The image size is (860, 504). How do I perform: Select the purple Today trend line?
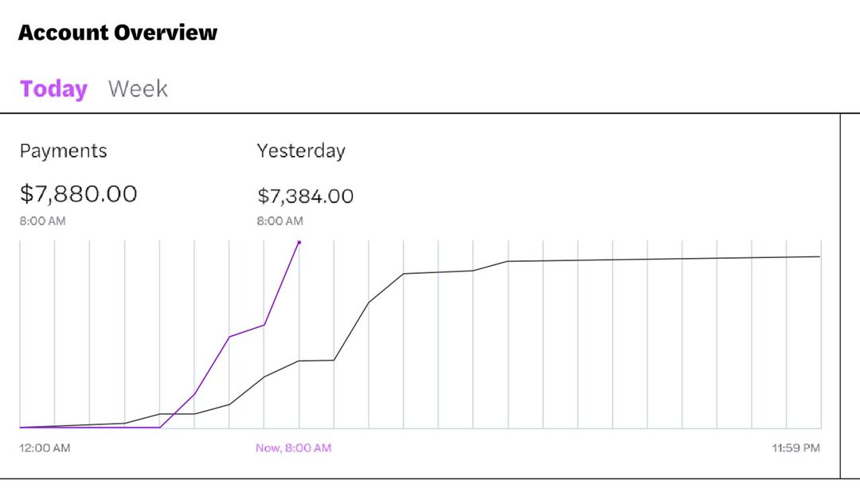[x=239, y=334]
